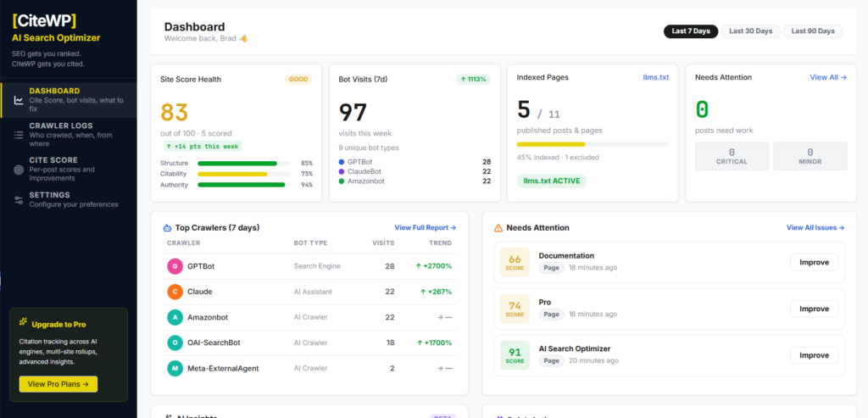Screen dimensions: 868x418
Task: Click the Page tag under Documentation
Action: click(x=551, y=268)
